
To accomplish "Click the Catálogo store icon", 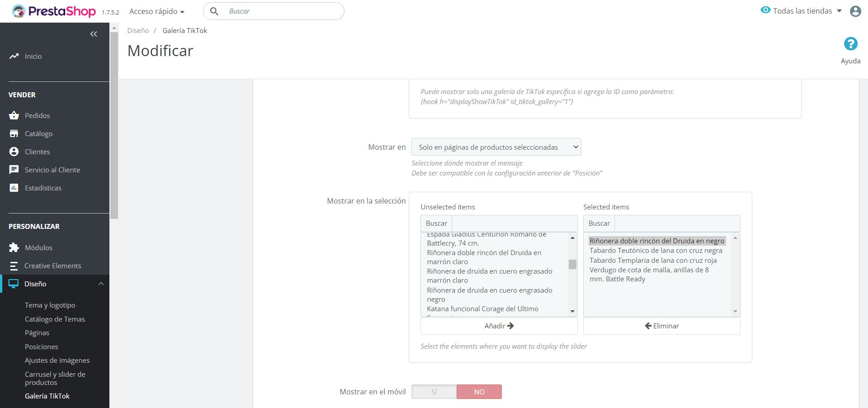I will click(14, 133).
